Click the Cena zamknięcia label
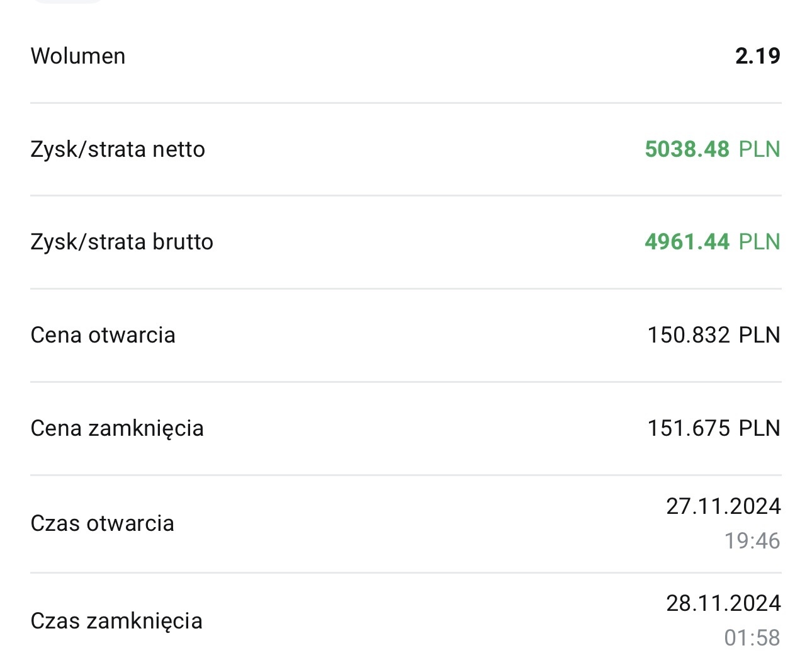Screen dimensions: 812x665 [117, 428]
